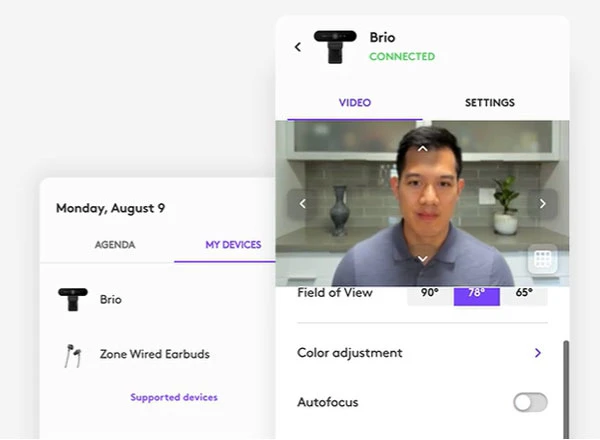Open the Zone Wired Earbuds device

[154, 354]
